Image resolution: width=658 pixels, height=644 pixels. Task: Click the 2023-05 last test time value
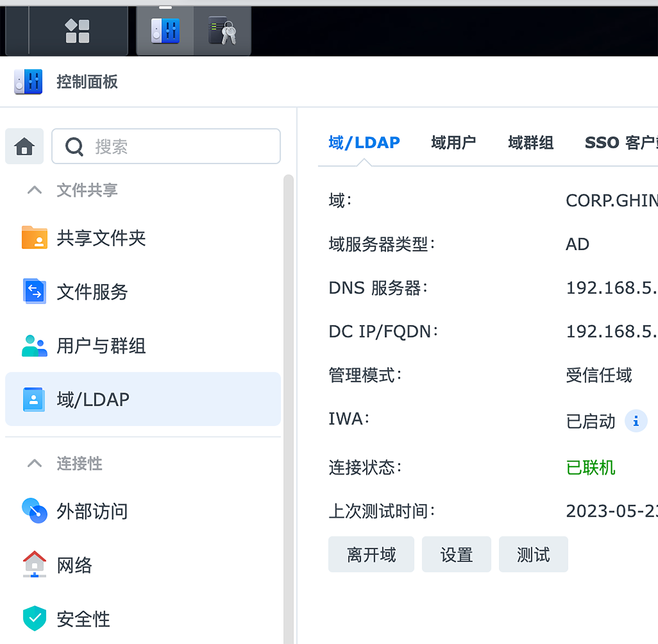pos(612,511)
